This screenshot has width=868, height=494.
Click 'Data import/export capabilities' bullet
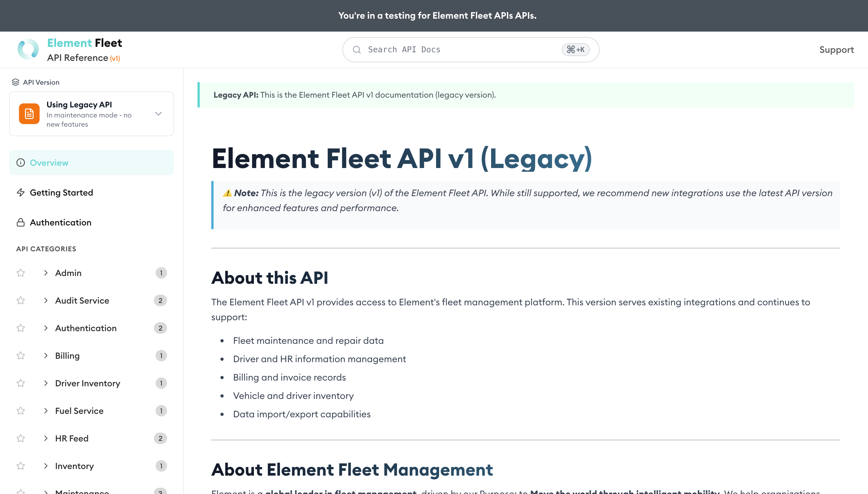pos(302,414)
